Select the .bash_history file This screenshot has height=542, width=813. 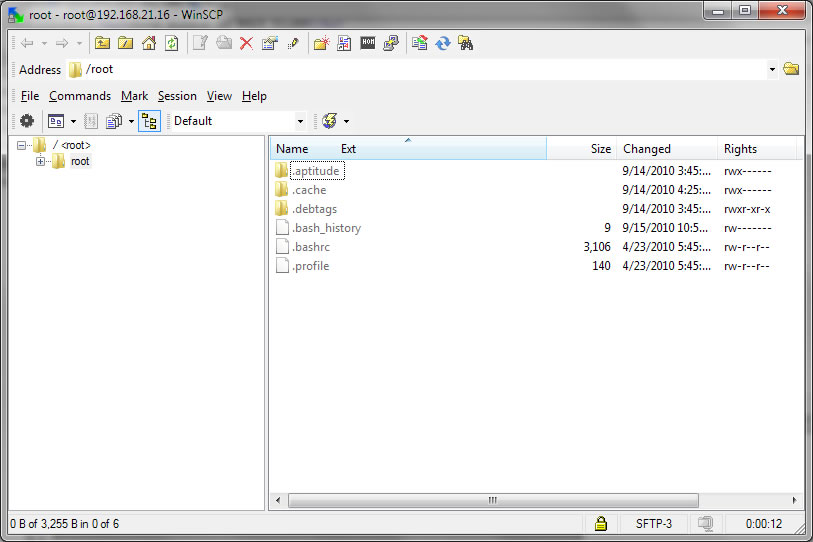pos(326,228)
